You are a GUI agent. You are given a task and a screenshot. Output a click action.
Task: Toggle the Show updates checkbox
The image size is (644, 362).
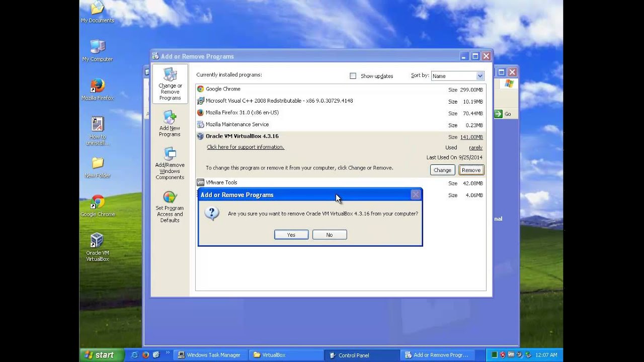pos(353,76)
